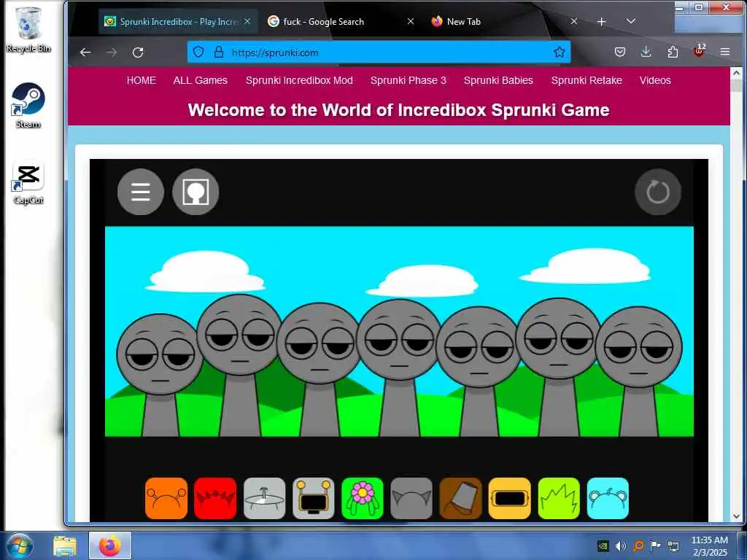Select the brown bucket-head character icon
The height and width of the screenshot is (560, 747).
pyautogui.click(x=461, y=498)
